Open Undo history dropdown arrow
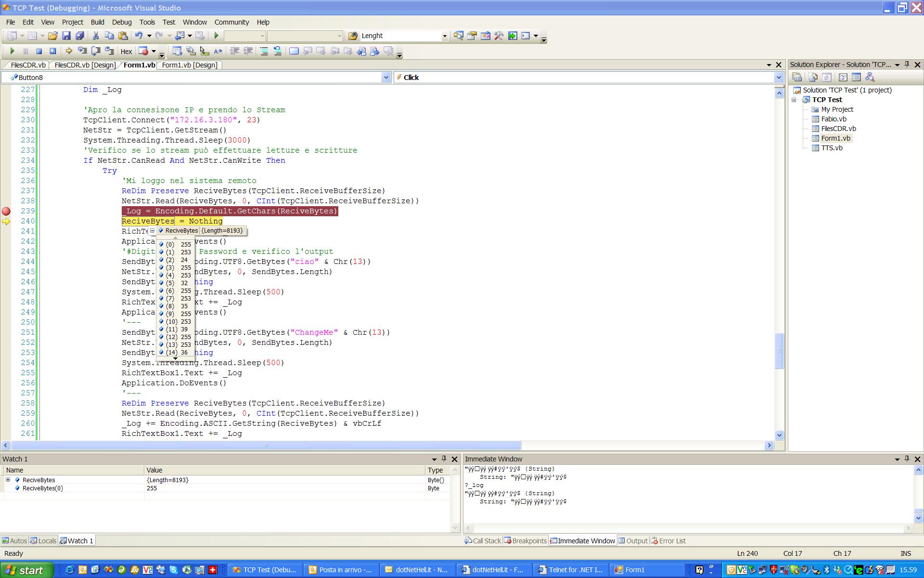This screenshot has width=924, height=578. tap(149, 36)
